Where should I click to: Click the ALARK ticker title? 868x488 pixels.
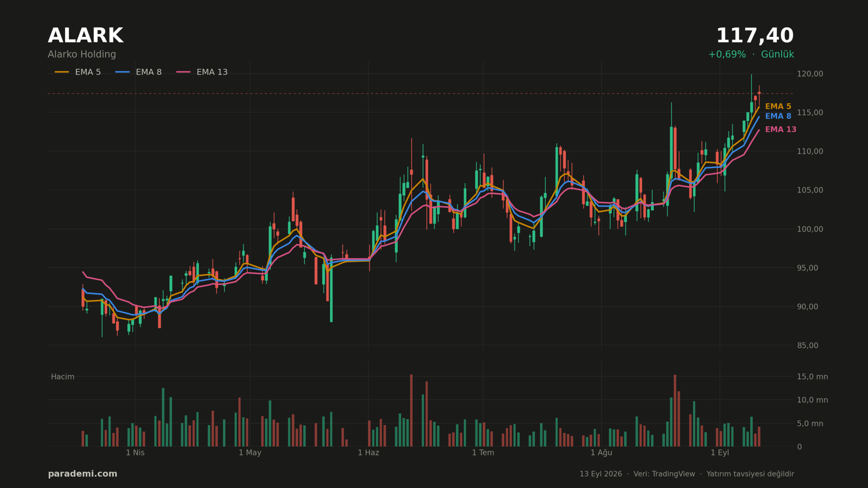pos(86,36)
